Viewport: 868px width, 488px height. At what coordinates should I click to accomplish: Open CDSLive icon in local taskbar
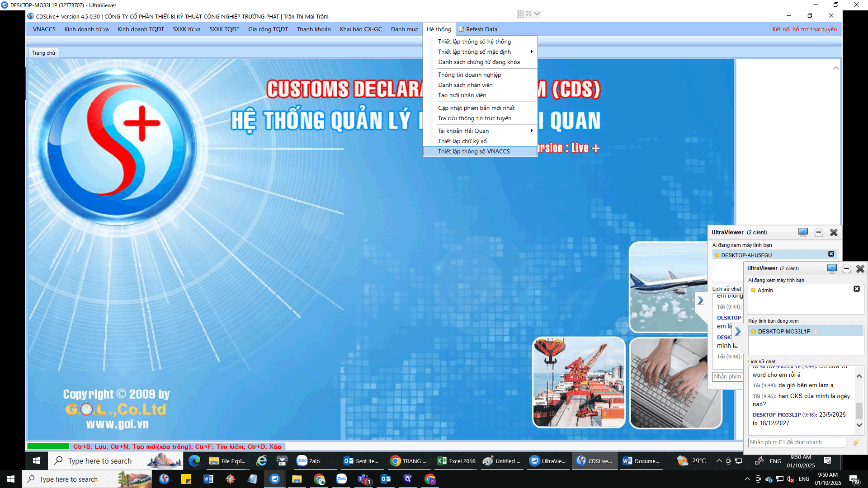coord(164,479)
